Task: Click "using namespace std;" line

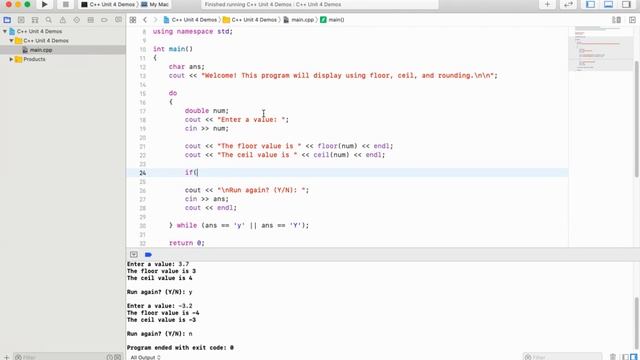Action: pos(193,31)
